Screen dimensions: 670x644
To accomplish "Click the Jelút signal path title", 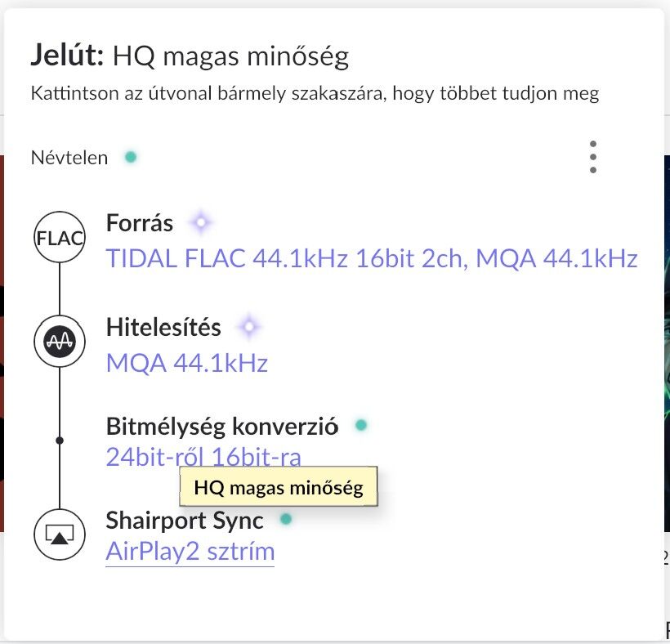I will [190, 55].
